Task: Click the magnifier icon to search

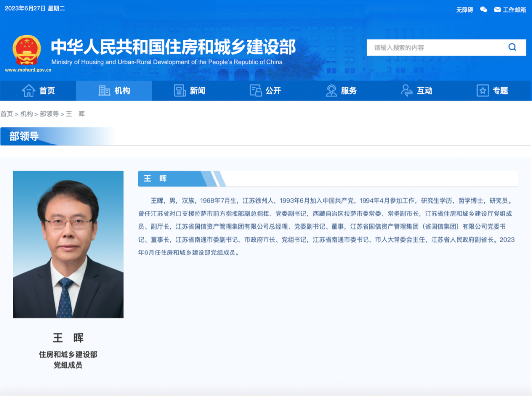Action: tap(512, 47)
